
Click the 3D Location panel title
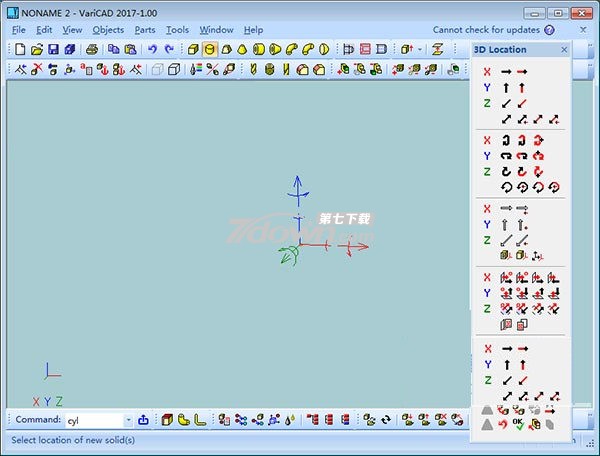[500, 49]
